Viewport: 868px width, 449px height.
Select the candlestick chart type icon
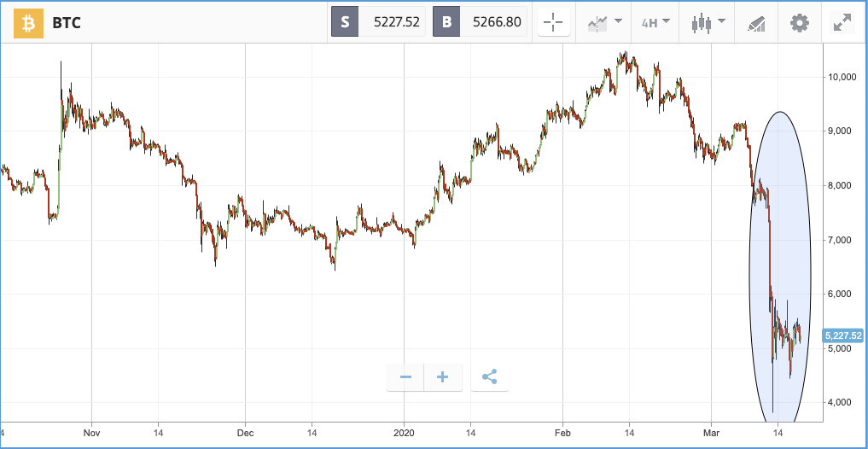702,23
